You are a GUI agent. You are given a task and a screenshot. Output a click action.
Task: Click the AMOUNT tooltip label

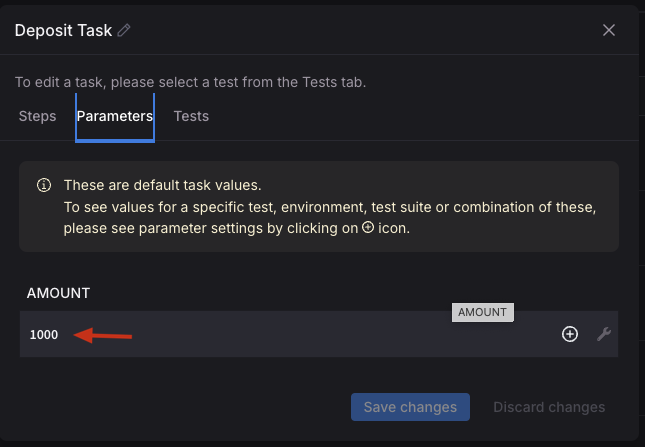click(483, 312)
